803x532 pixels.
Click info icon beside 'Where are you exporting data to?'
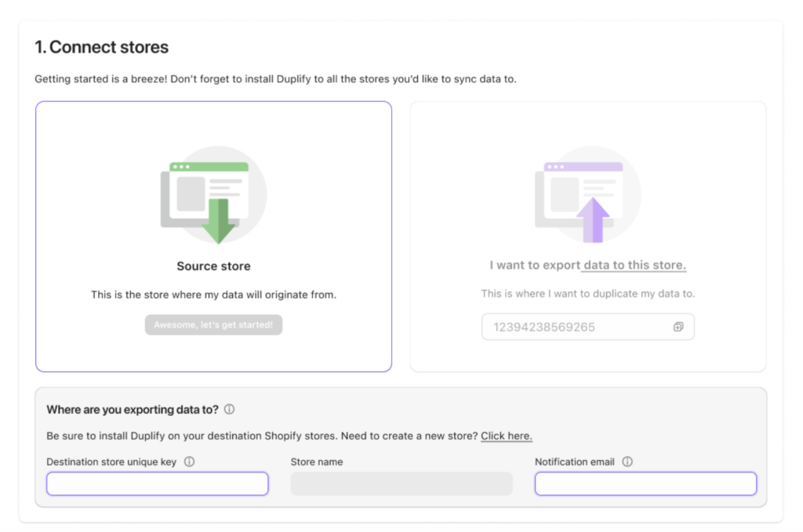point(229,409)
